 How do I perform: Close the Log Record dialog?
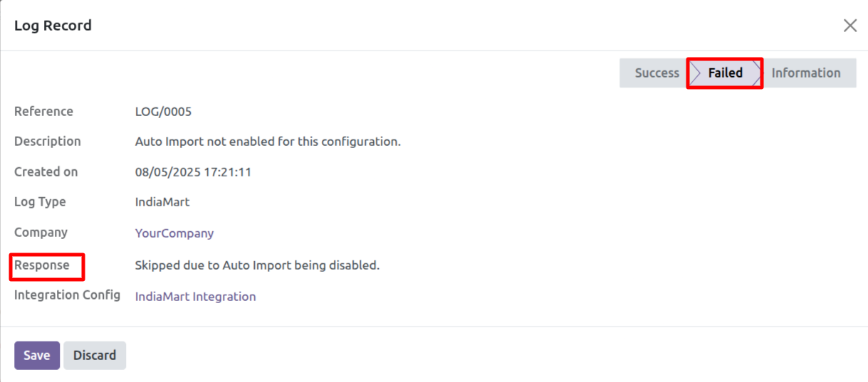click(x=849, y=26)
